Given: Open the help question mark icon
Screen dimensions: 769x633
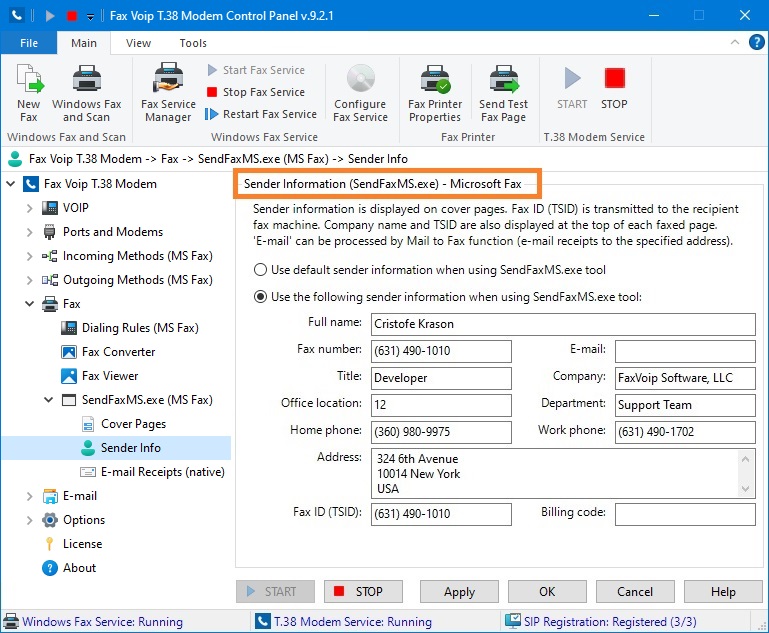Looking at the screenshot, I should pos(757,42).
